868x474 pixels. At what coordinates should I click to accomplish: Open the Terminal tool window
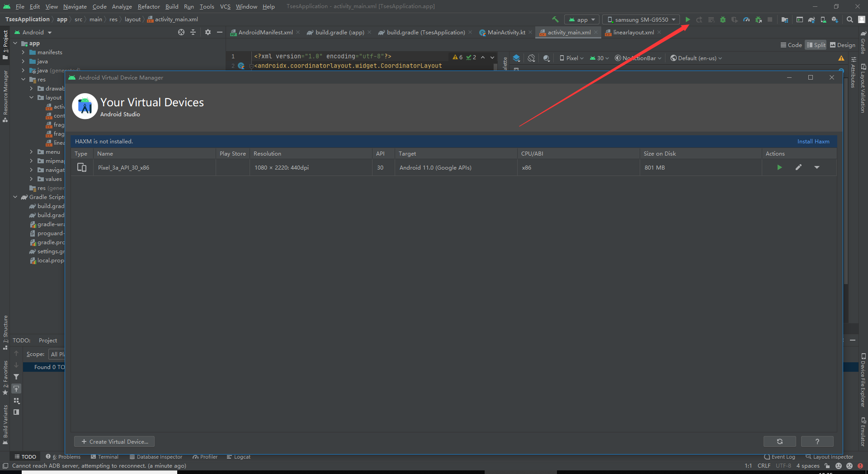[x=104, y=457]
